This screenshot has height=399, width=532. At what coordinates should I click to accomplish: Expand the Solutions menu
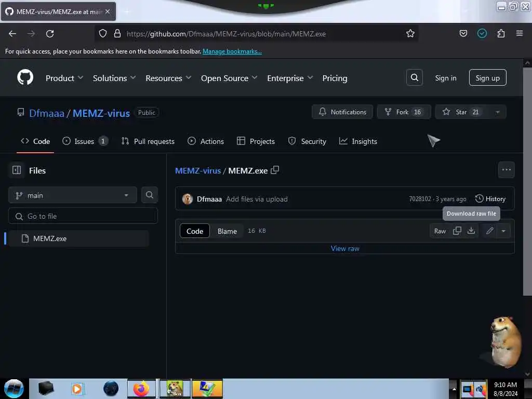coord(114,78)
